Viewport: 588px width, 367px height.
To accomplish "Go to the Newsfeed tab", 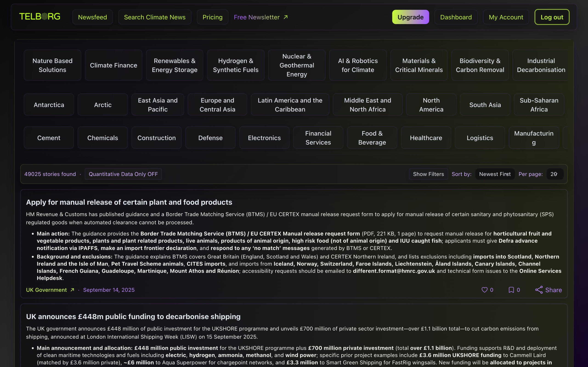I will [x=92, y=17].
